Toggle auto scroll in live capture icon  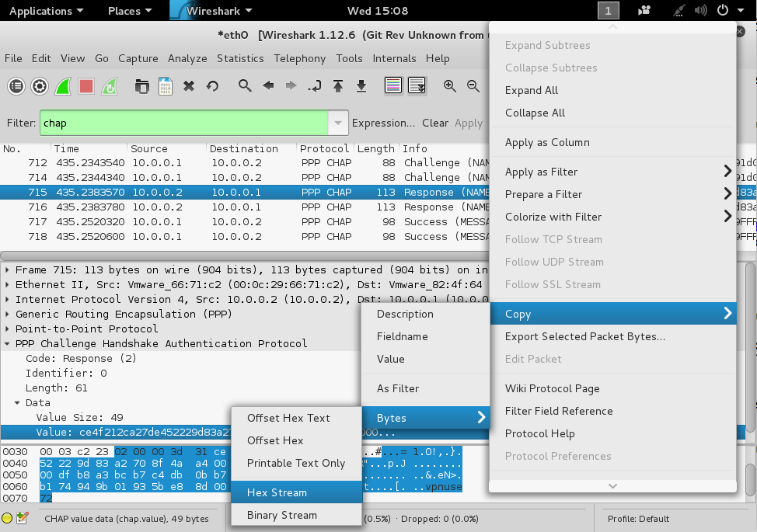point(417,86)
